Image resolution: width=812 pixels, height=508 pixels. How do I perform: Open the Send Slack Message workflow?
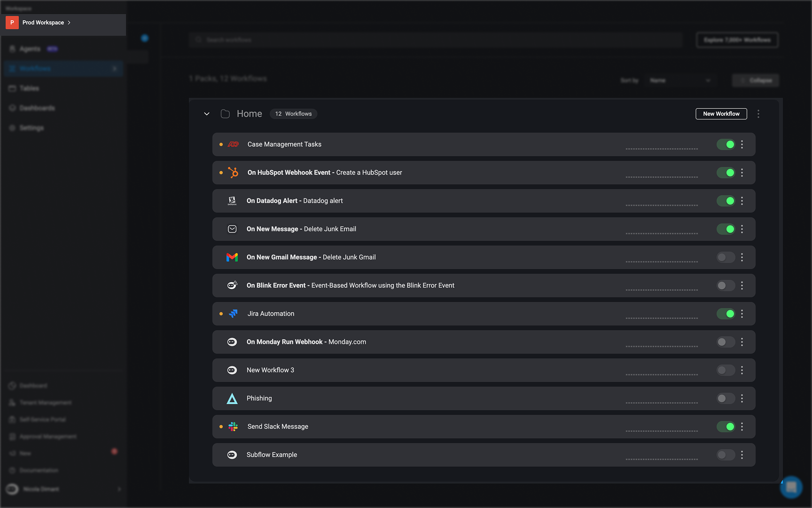coord(278,427)
